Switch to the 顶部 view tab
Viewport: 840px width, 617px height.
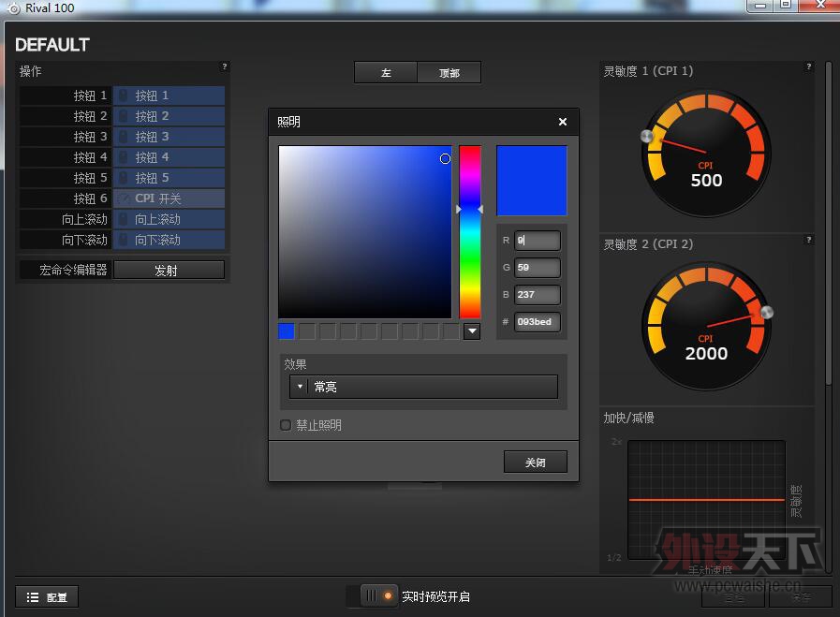pos(449,72)
